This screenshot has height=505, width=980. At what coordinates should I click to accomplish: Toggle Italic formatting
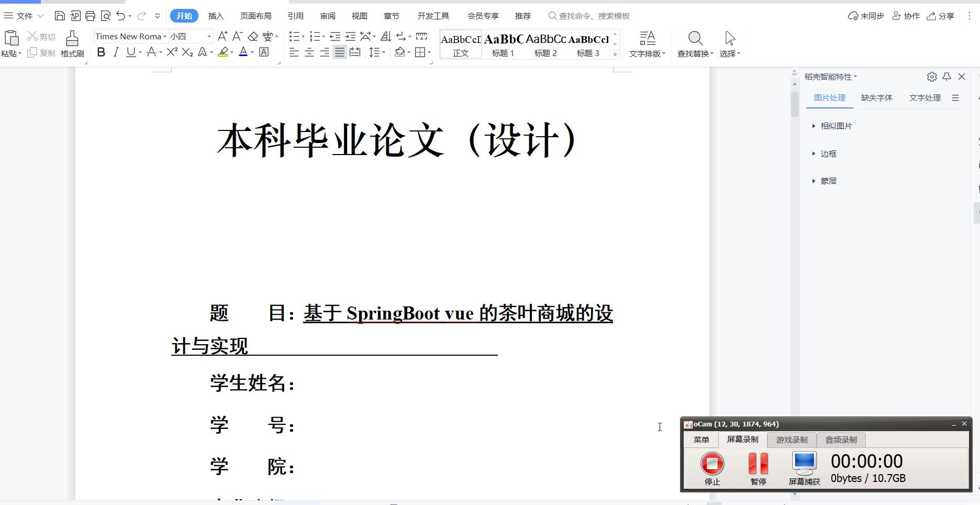(116, 52)
